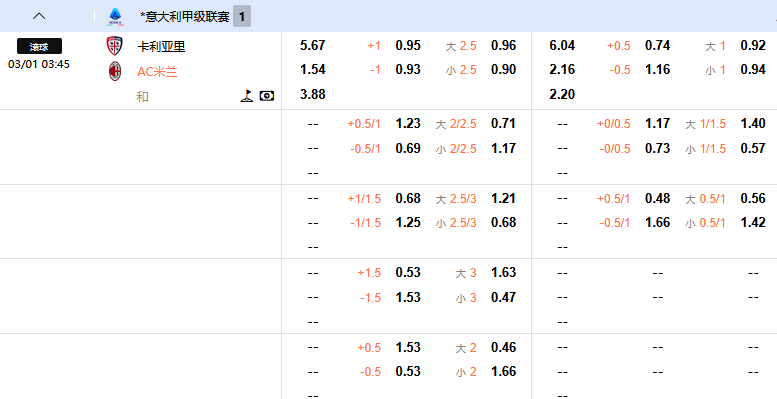This screenshot has width=777, height=399.
Task: Choose 大 1/1.5 over odds 1.40
Action: (753, 123)
